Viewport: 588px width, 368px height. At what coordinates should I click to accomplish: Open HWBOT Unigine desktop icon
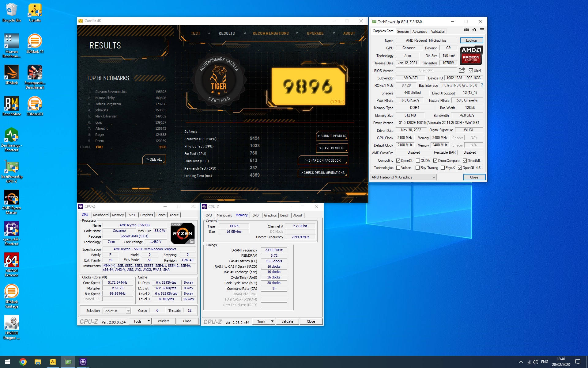11,328
